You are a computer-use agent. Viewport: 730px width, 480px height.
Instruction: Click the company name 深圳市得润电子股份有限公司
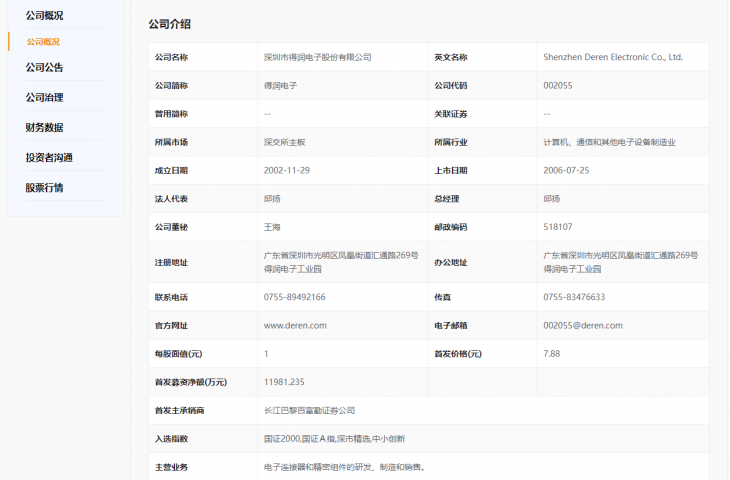(x=318, y=57)
